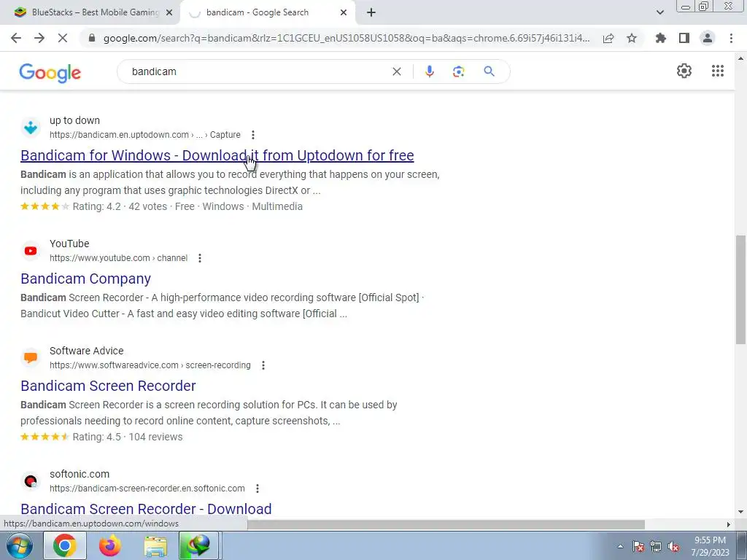747x560 pixels.
Task: Start voice search with microphone
Action: point(429,71)
